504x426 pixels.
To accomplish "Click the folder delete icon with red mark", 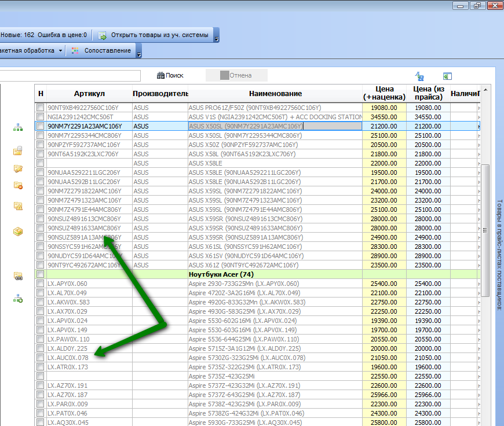I will pyautogui.click(x=18, y=185).
